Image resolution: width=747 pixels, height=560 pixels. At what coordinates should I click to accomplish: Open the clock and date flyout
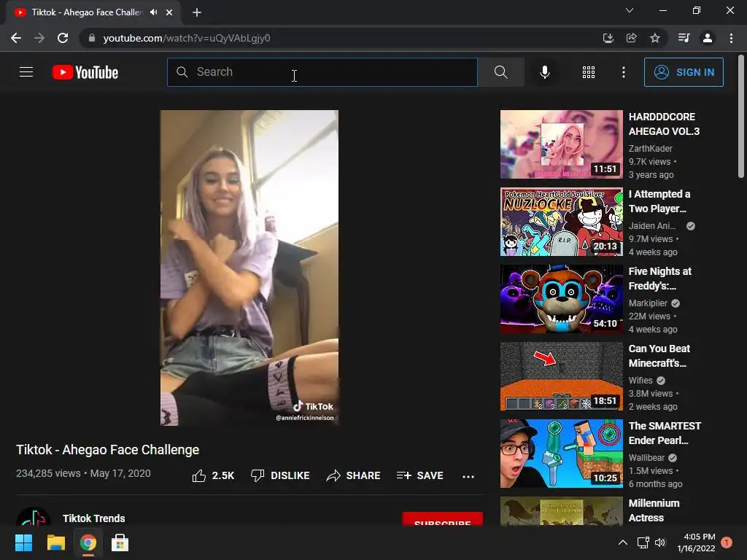[x=696, y=542]
